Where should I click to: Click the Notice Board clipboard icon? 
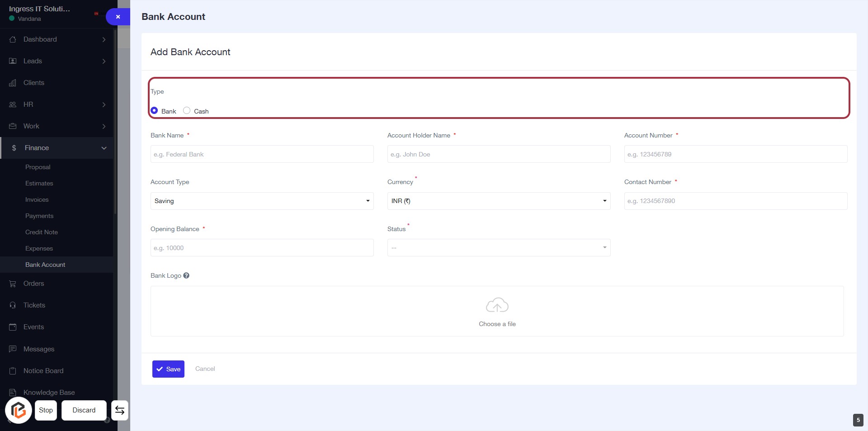(13, 371)
